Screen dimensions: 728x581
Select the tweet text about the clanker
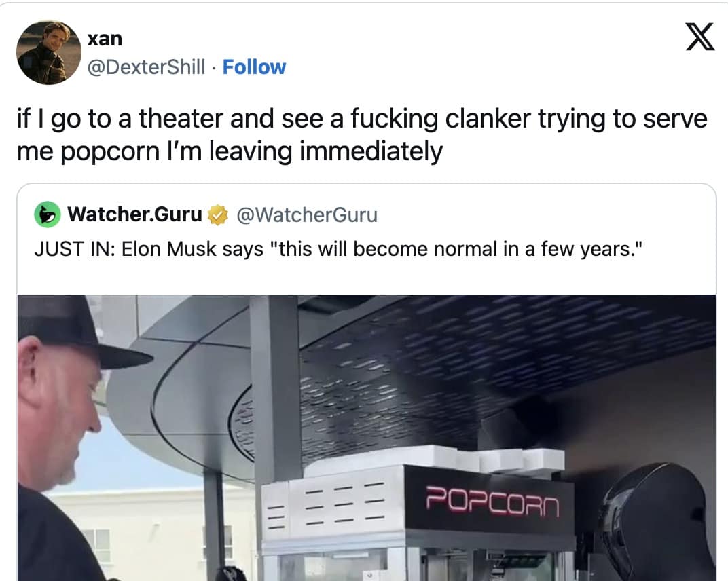tap(362, 135)
